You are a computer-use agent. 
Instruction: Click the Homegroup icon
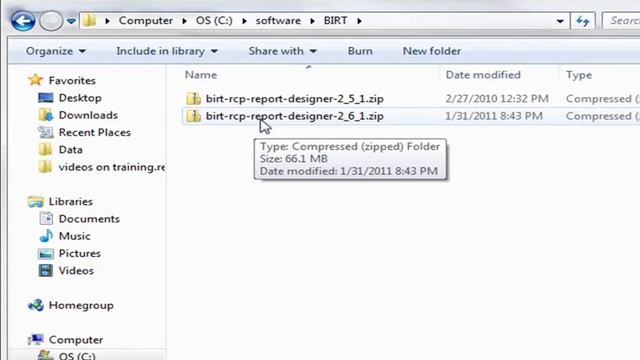tap(36, 305)
